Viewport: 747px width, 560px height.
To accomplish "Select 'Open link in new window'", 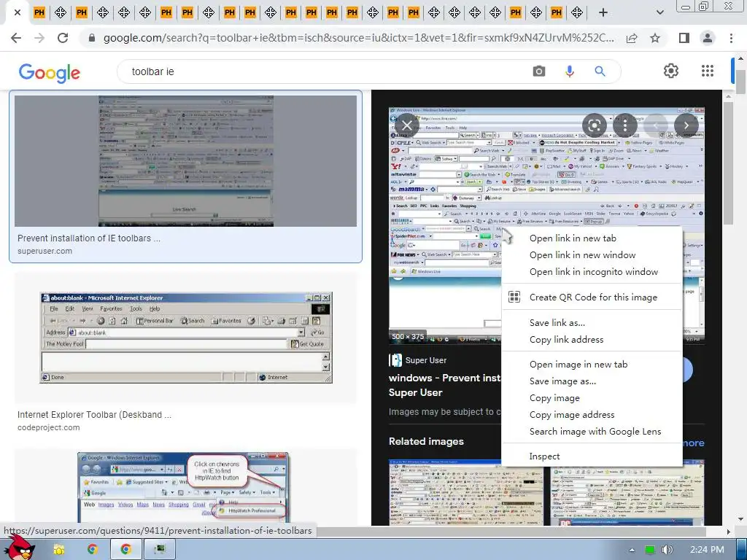I will pyautogui.click(x=592, y=254).
